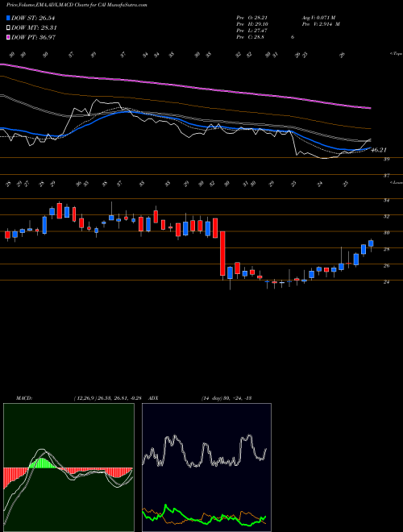Viewport: 403px width, 532px height.
Task: Open the dark blue ADX chart panel
Action: pyautogui.click(x=206, y=468)
